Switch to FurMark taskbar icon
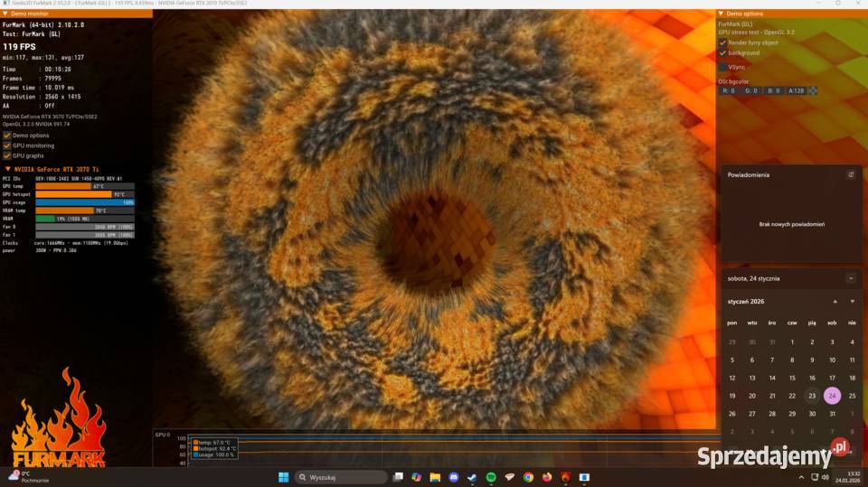Image resolution: width=868 pixels, height=487 pixels. point(565,477)
